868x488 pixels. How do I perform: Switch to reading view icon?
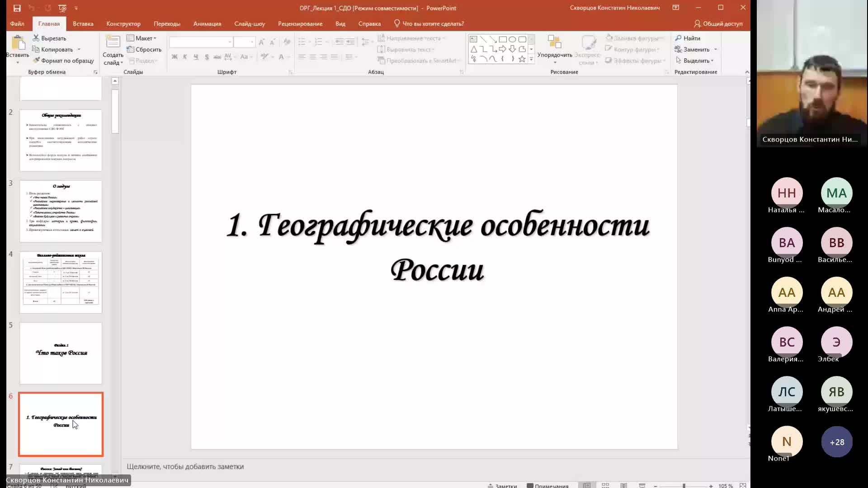coord(623,485)
